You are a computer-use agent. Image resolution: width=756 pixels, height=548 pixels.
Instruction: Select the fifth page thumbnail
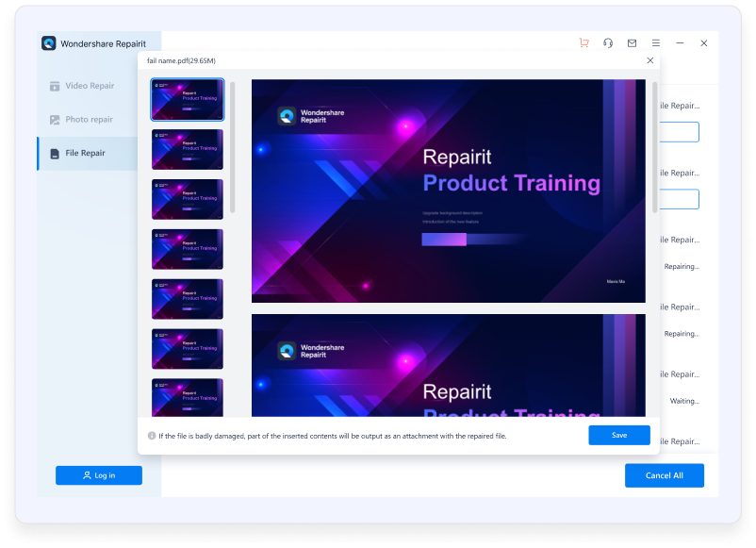coord(188,299)
